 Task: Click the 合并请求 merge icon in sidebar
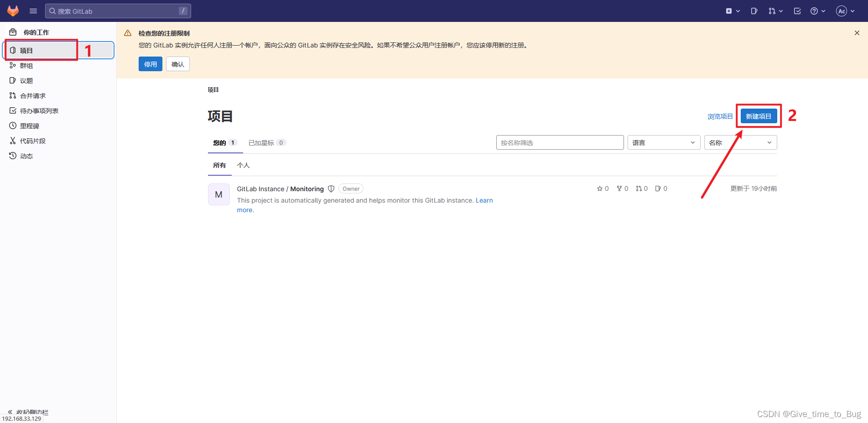[13, 95]
